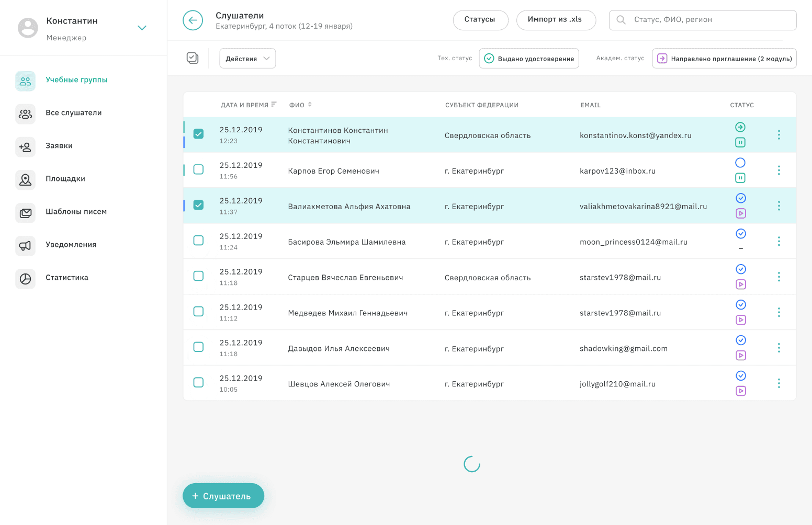The image size is (812, 525).
Task: Select checkbox for Давыдов Илья Алексеевич
Action: tap(198, 347)
